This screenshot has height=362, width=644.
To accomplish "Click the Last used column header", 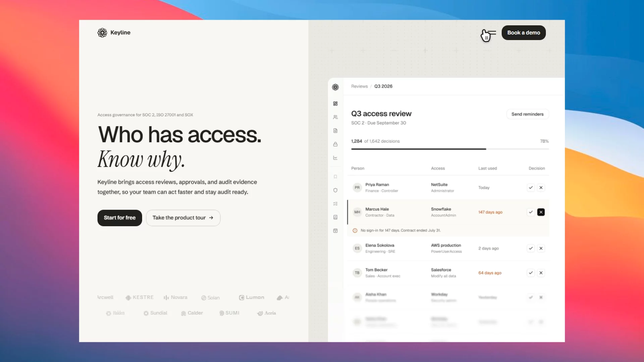I will 487,168.
